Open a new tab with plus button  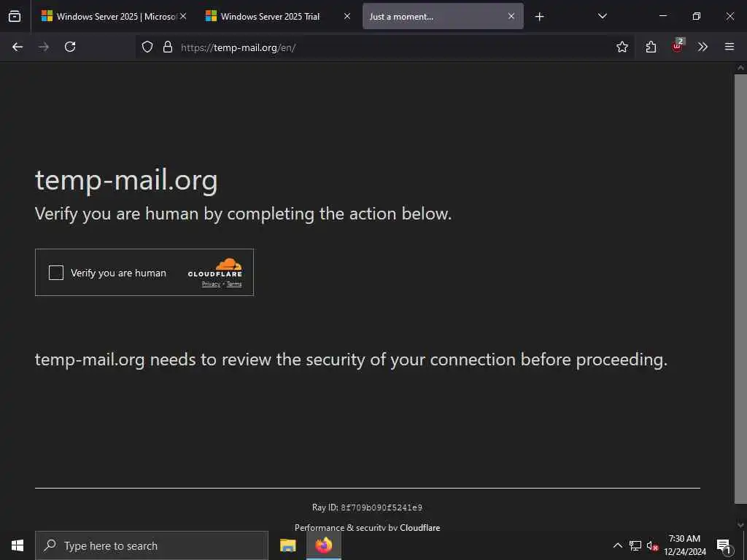tap(539, 17)
